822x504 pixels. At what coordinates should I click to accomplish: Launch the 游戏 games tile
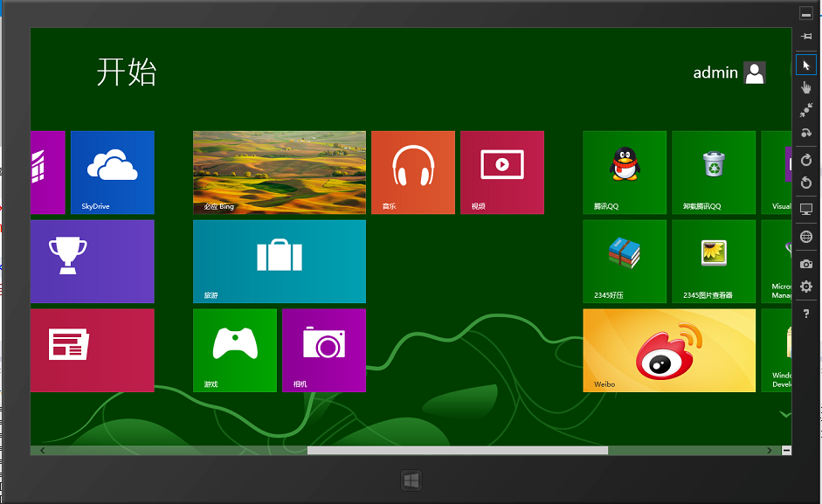pyautogui.click(x=234, y=350)
